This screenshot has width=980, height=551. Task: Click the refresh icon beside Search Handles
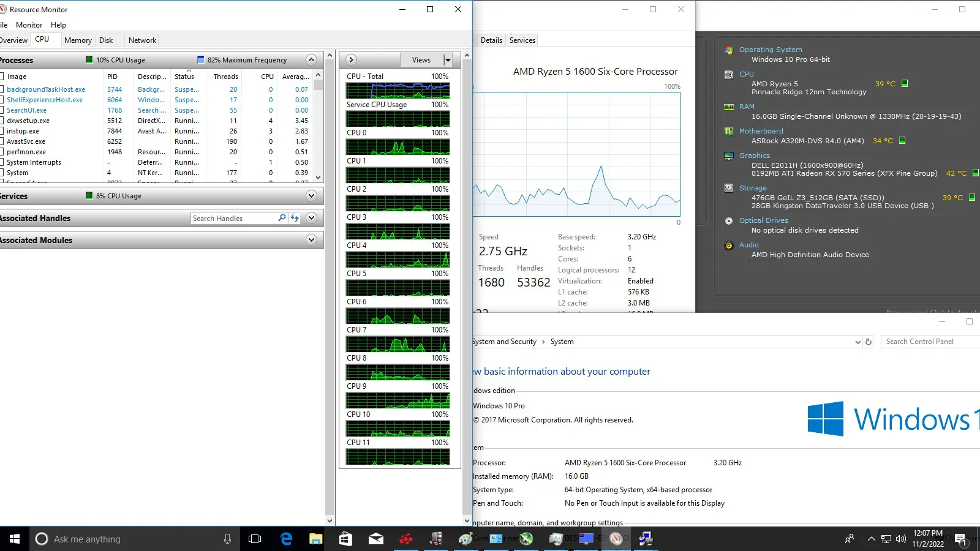pos(295,218)
